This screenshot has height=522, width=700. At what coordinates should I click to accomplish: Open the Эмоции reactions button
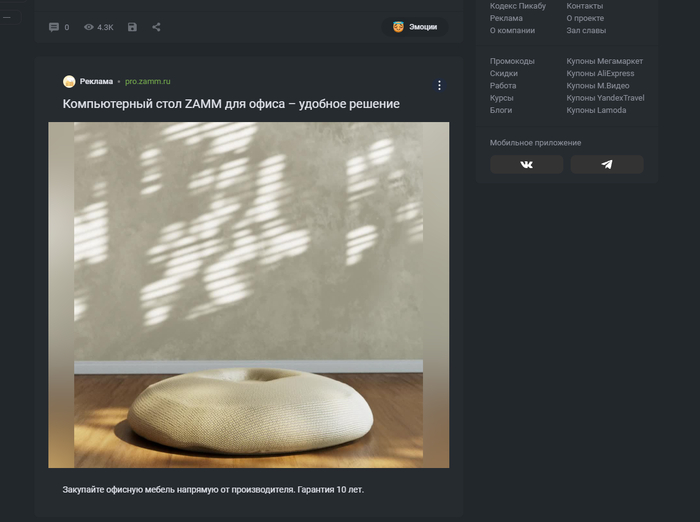point(414,27)
